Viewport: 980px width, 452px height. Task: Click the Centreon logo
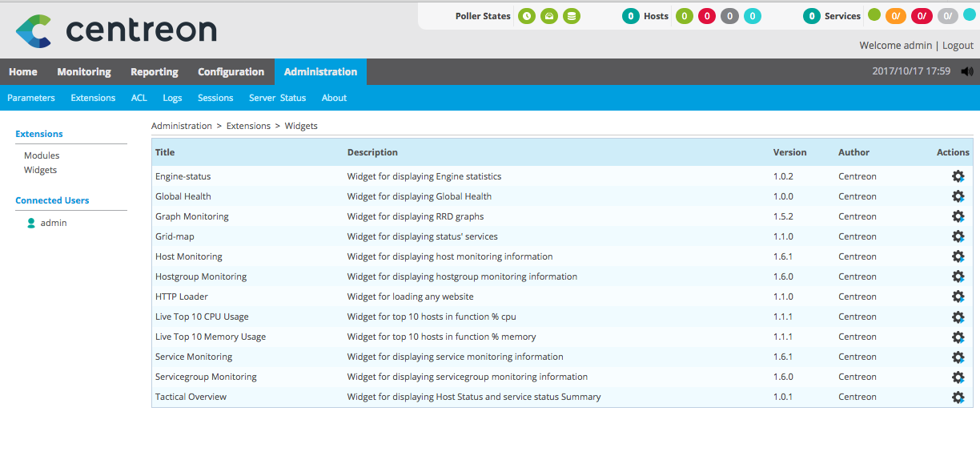click(116, 30)
